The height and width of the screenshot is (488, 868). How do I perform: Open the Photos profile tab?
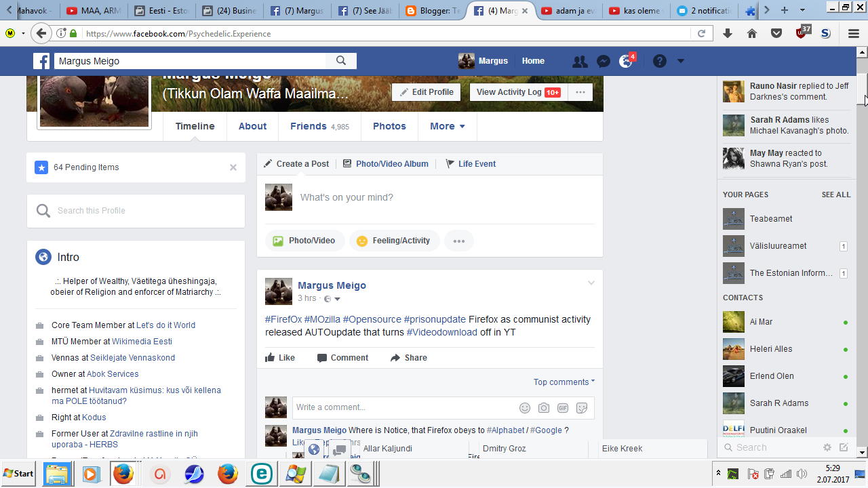(389, 126)
